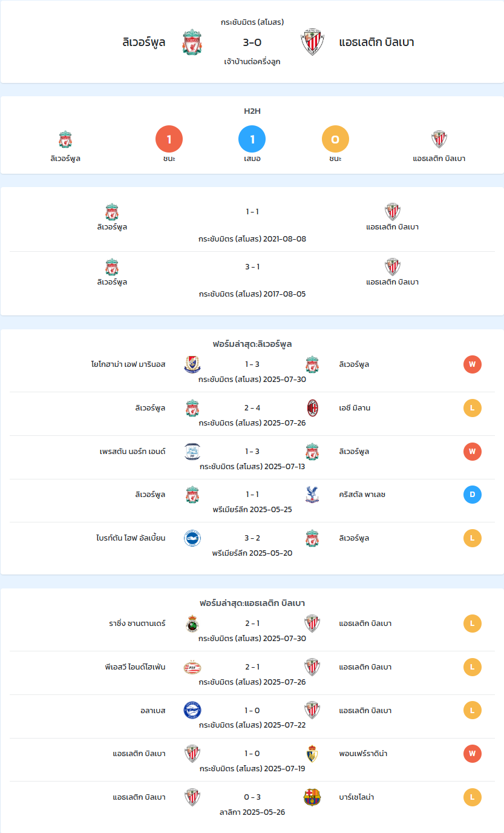Image resolution: width=504 pixels, height=833 pixels.
Task: Click the red H2H Liverpool wins circle
Action: (169, 140)
